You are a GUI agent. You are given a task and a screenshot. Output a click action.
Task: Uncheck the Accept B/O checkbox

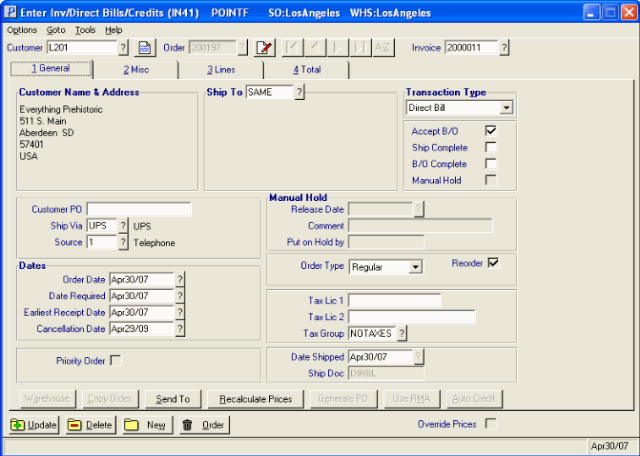point(490,131)
